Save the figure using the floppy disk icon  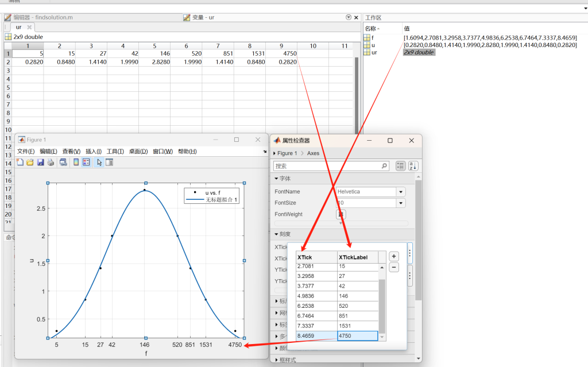point(40,163)
